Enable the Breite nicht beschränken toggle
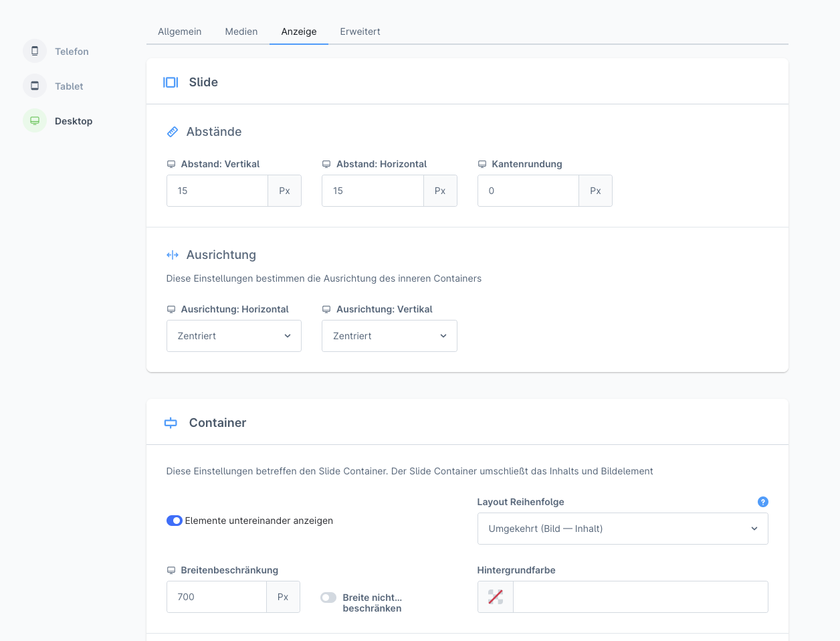 [x=328, y=598]
